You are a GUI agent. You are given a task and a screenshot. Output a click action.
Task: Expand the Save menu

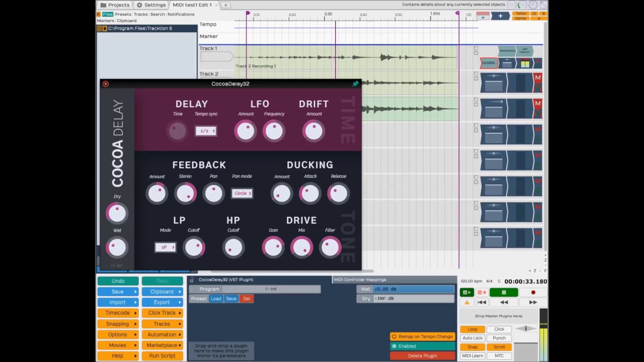118,292
